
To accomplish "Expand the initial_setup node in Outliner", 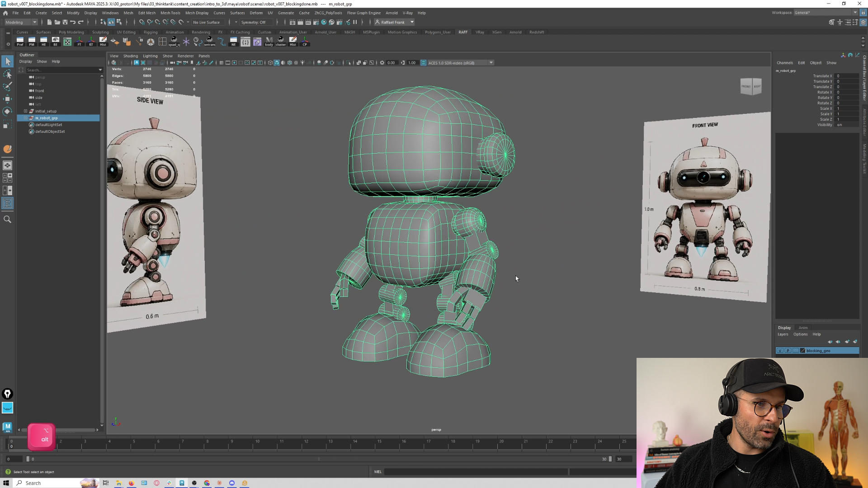I will pyautogui.click(x=26, y=111).
